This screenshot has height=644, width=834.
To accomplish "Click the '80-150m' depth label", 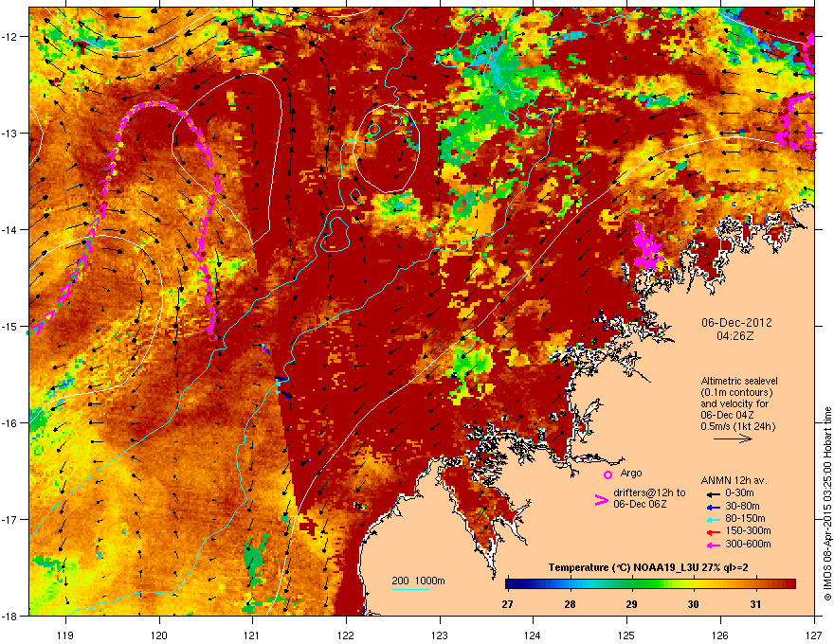I will tap(745, 519).
